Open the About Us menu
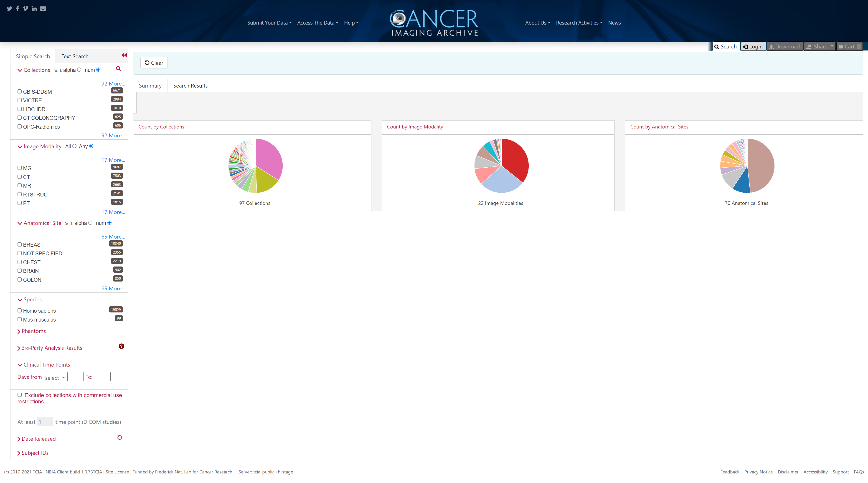The image size is (868, 483). [x=538, y=23]
